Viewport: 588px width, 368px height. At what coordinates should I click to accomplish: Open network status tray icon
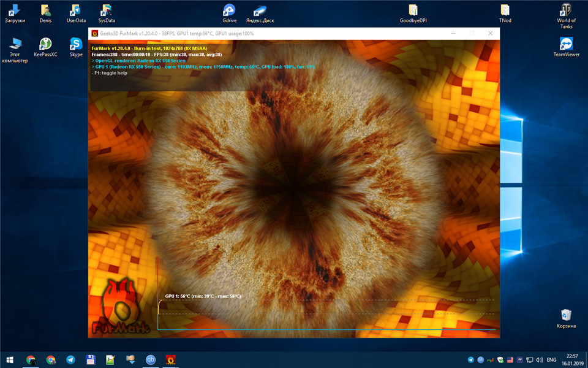pyautogui.click(x=530, y=360)
